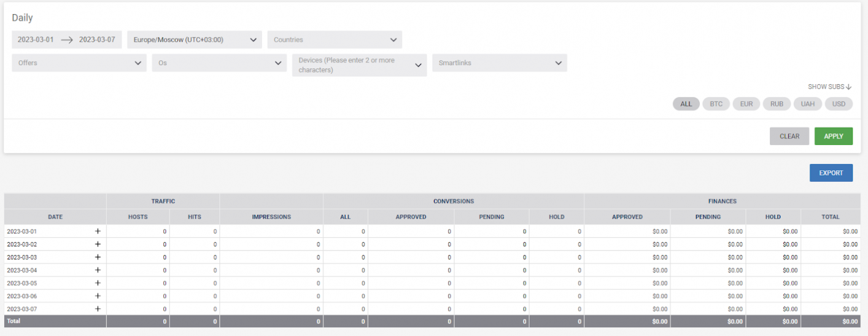Click the Daily report title
Viewport: 868px width, 336px height.
pyautogui.click(x=22, y=18)
